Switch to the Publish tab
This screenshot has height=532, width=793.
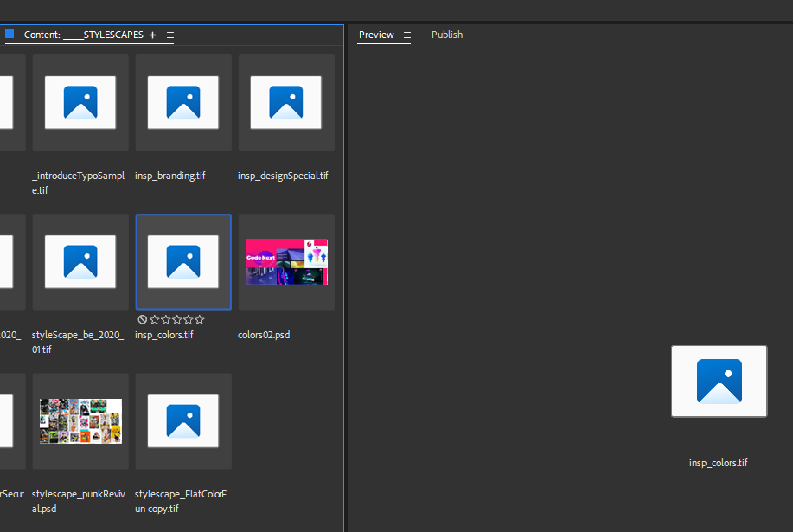(446, 35)
